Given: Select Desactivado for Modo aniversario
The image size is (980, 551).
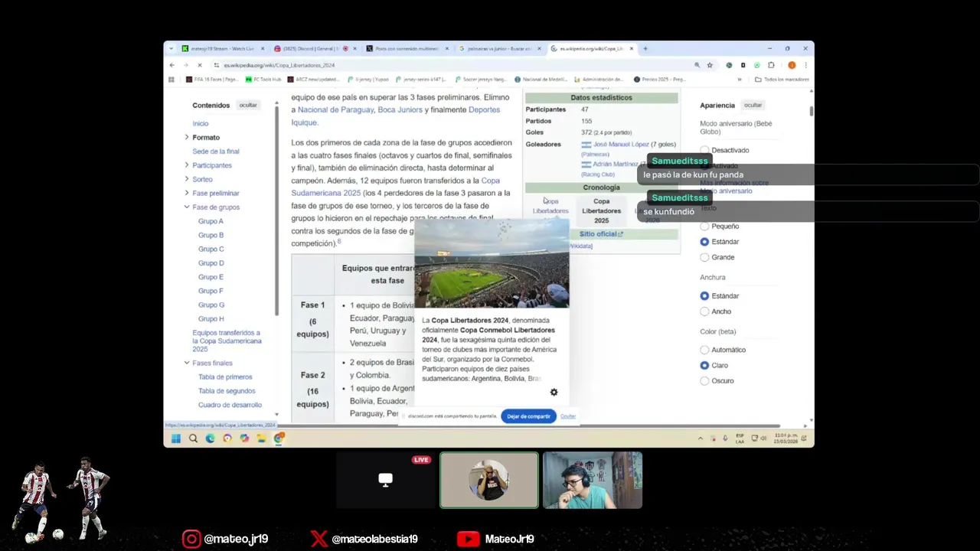Looking at the screenshot, I should [704, 150].
